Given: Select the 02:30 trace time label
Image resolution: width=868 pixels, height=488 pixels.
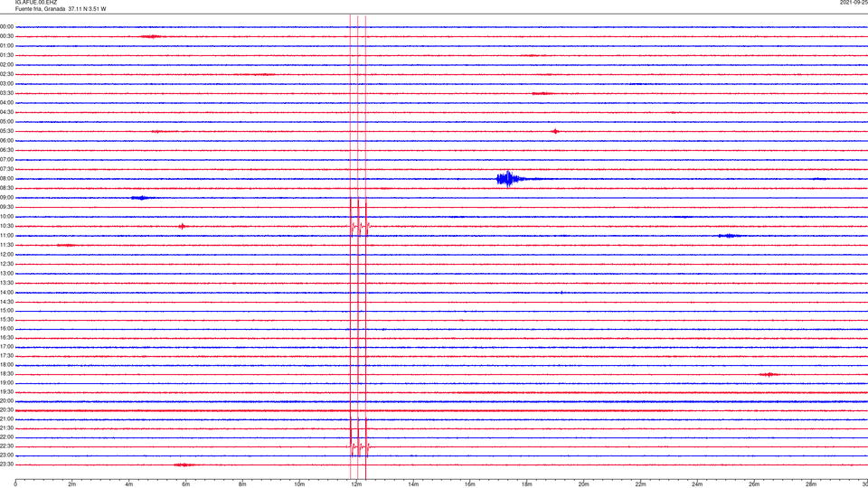Looking at the screenshot, I should [6, 74].
